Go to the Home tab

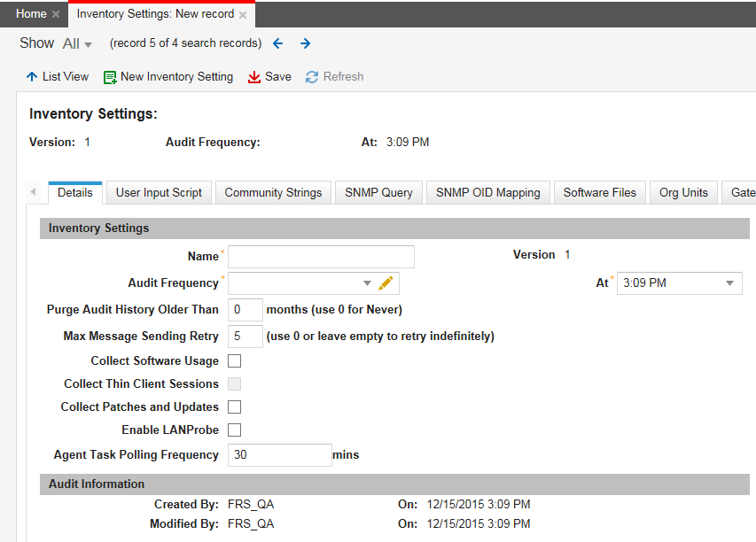click(27, 13)
